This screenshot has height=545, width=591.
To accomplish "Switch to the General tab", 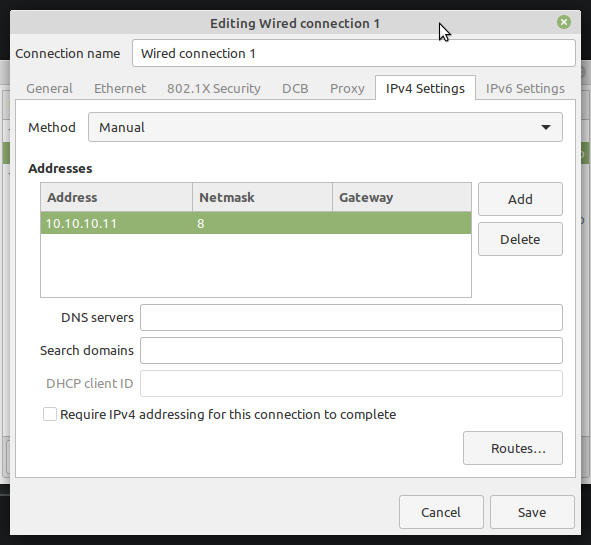I will [49, 89].
